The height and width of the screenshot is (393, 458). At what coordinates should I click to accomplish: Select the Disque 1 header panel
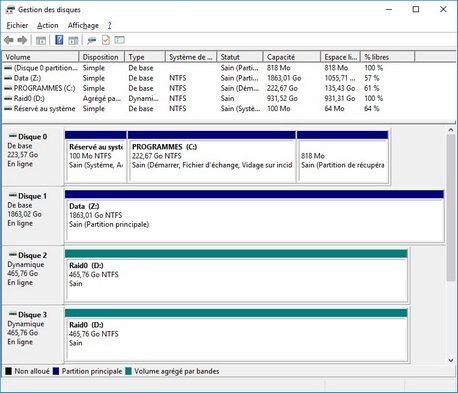pyautogui.click(x=33, y=216)
